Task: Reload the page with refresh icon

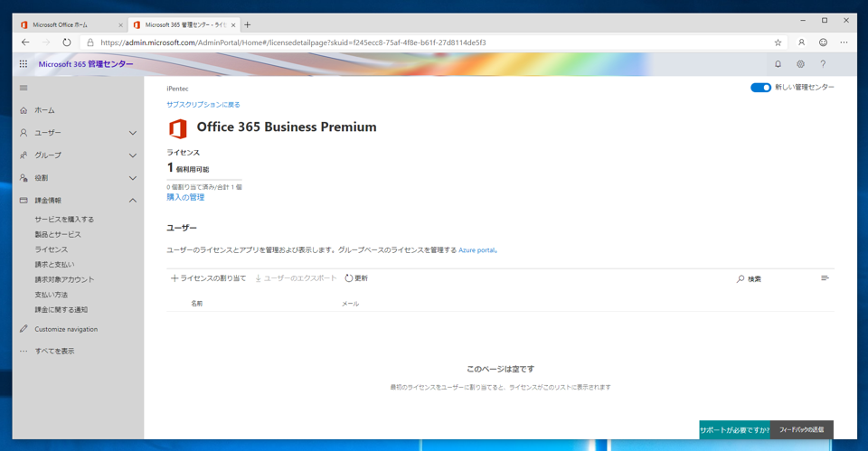Action: pos(66,42)
